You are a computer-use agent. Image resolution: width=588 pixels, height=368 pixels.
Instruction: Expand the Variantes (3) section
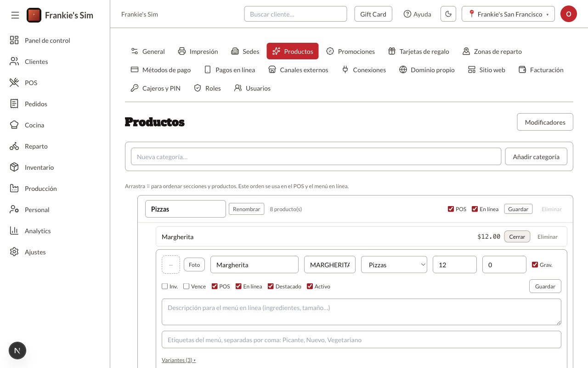(x=179, y=360)
